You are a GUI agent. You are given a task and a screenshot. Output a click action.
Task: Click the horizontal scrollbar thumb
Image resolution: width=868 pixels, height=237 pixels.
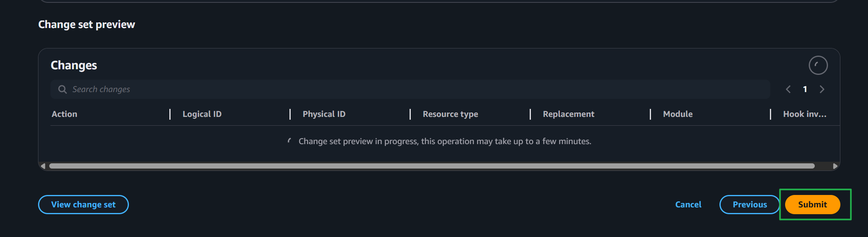coord(432,166)
